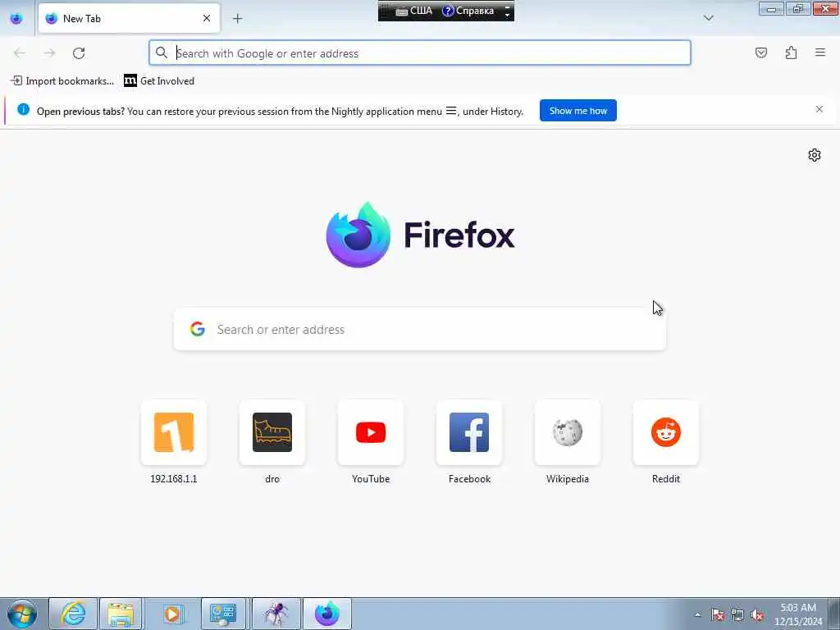Open the Firefox View pinned icon
The image size is (840, 630).
16,18
